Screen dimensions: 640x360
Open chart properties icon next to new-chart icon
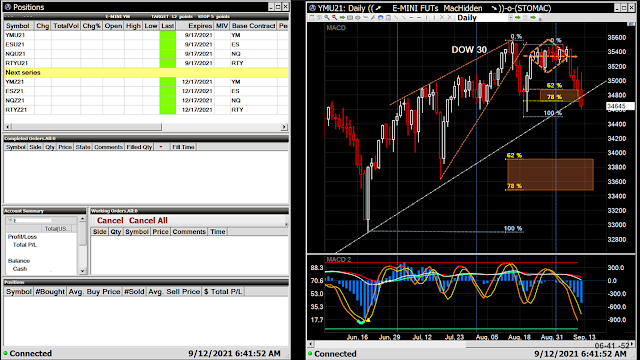tap(320, 18)
